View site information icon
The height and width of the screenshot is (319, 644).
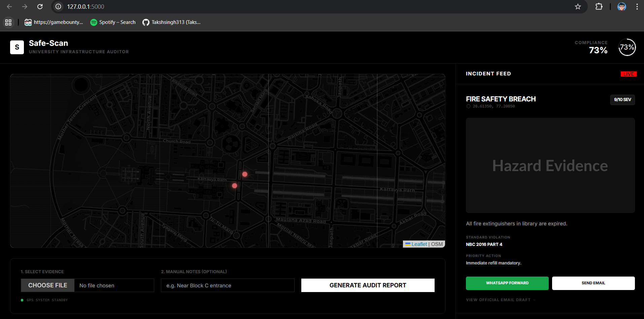(58, 7)
